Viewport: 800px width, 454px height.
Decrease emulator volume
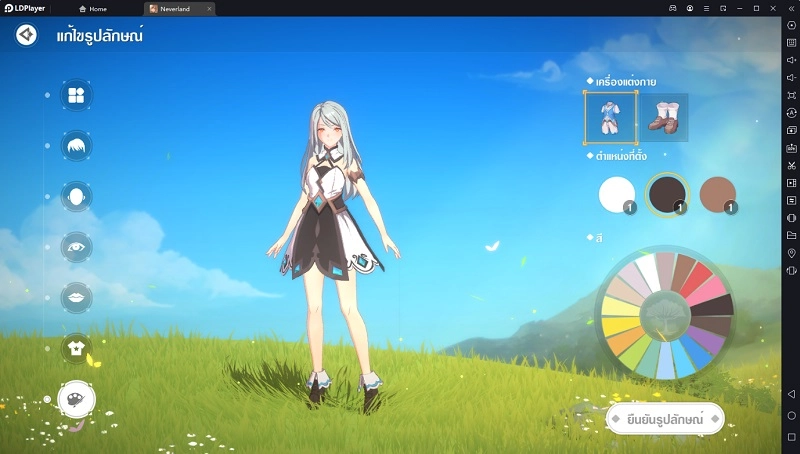[791, 78]
